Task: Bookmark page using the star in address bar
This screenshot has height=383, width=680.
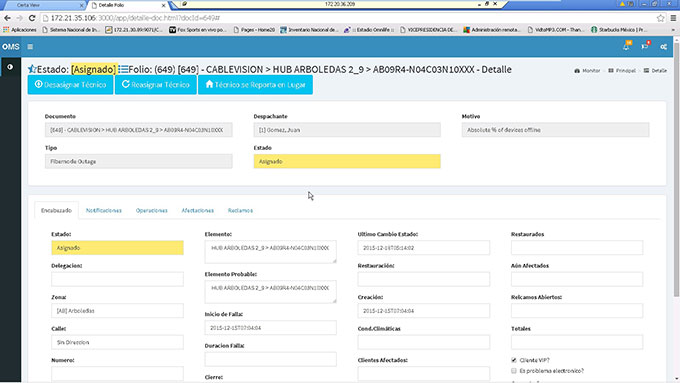Action: pyautogui.click(x=660, y=18)
